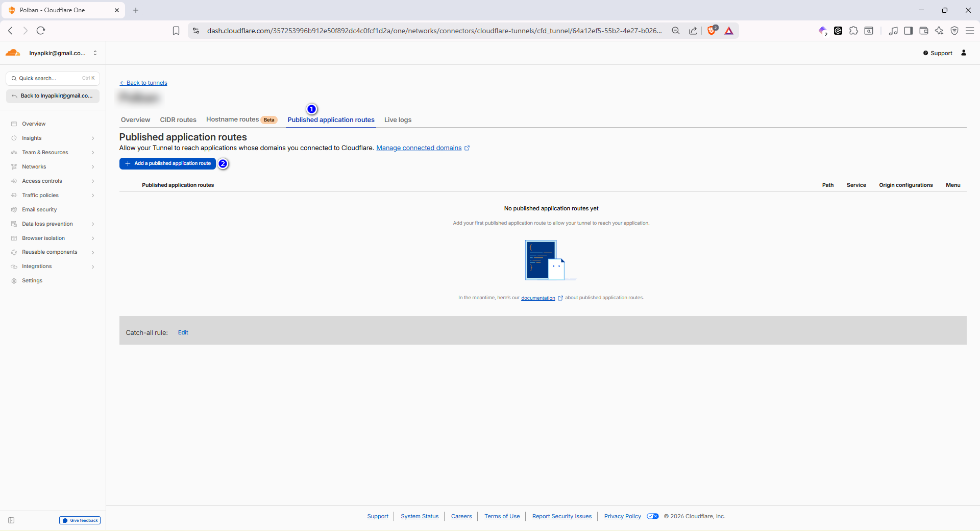Click the Overview sidebar icon
Screen dimensions: 980x531
(14, 124)
